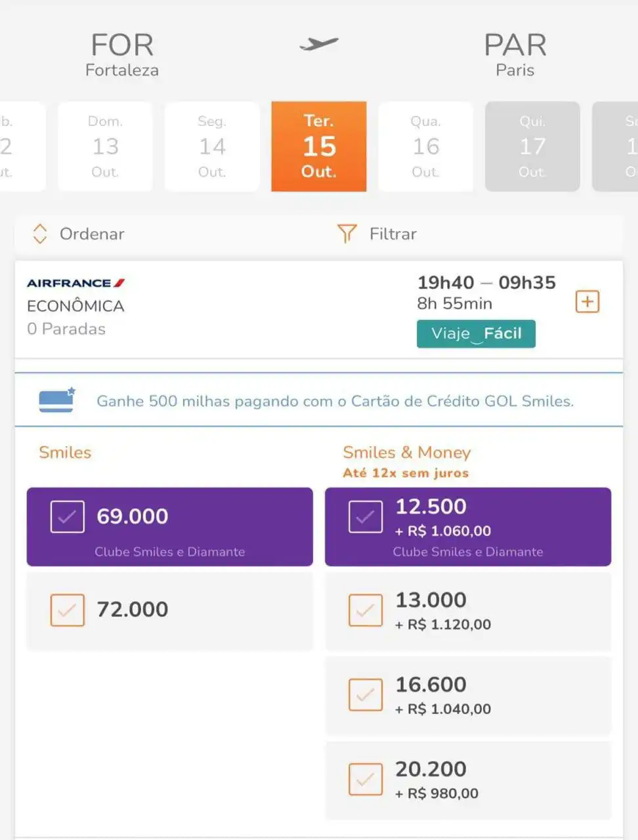Click the Filtrar funnel icon
This screenshot has width=638, height=840.
[347, 234]
